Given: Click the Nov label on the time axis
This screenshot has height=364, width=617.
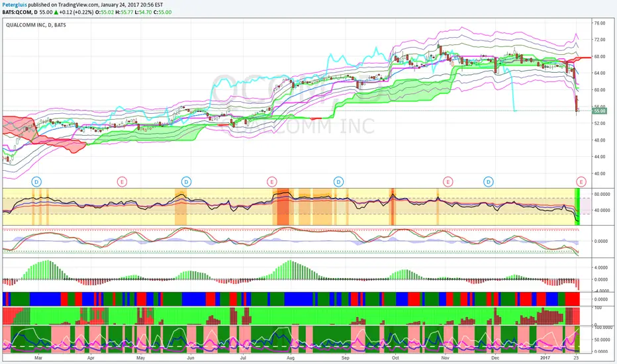Looking at the screenshot, I should click(x=445, y=358).
